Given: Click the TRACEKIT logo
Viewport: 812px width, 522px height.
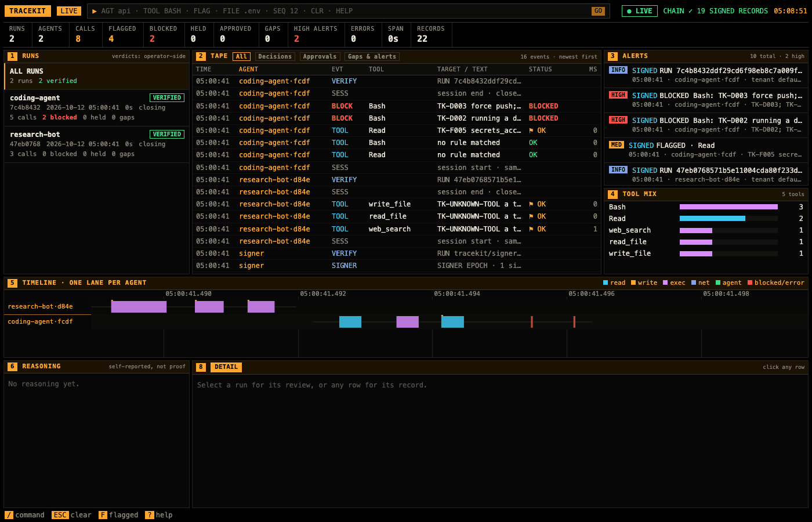Looking at the screenshot, I should point(27,11).
